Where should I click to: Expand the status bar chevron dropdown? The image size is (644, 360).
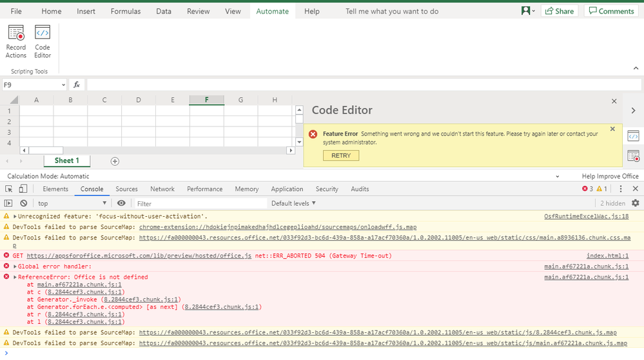click(x=558, y=176)
